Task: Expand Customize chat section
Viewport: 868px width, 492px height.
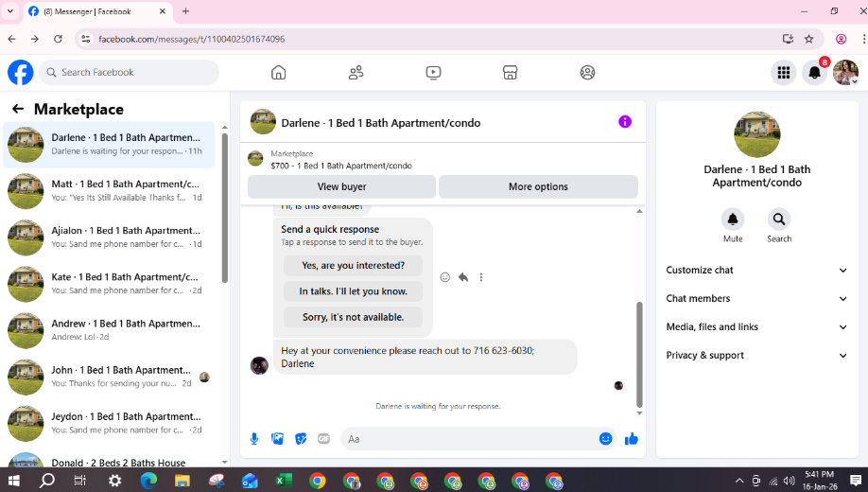Action: [x=756, y=270]
